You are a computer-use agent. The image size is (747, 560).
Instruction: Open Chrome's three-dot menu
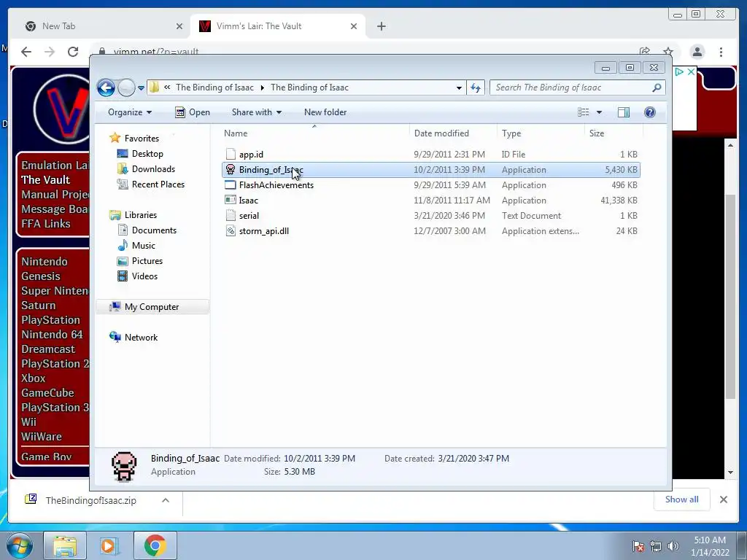tap(721, 52)
